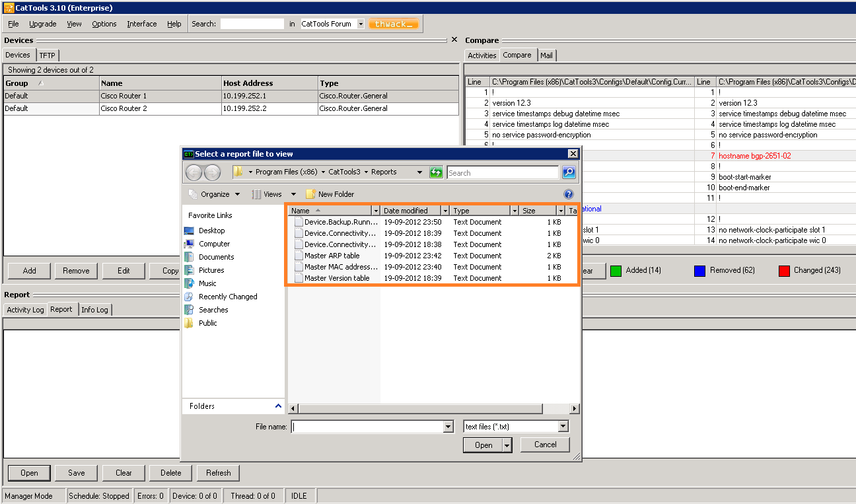Screen dimensions: 856x504
Task: Click the Organize toolbar icon
Action: point(193,194)
